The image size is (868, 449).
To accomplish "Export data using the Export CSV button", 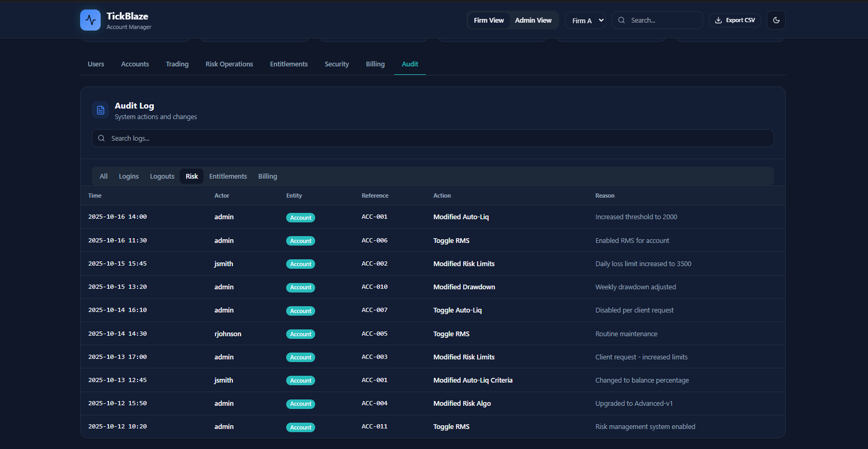I will (x=735, y=20).
